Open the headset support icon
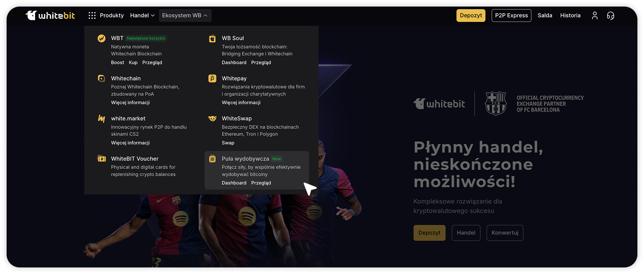 610,15
